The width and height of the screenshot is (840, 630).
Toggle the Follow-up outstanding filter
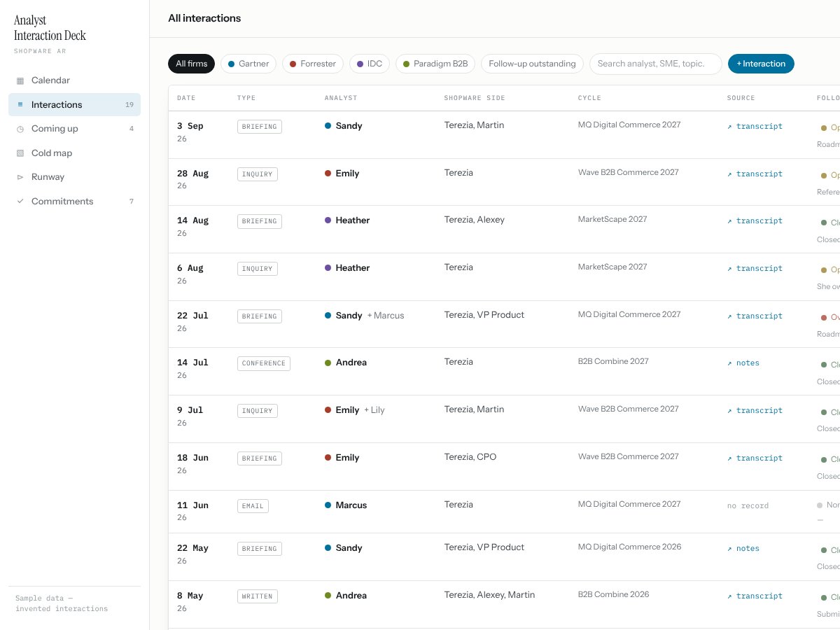click(532, 64)
